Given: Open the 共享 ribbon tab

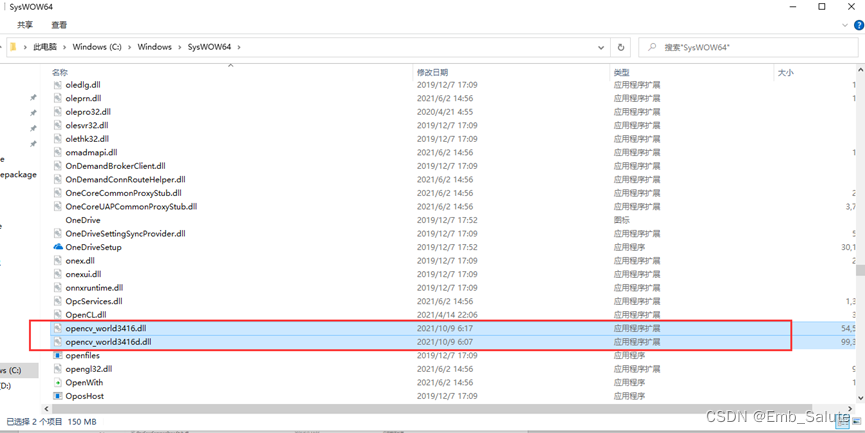Looking at the screenshot, I should point(25,25).
